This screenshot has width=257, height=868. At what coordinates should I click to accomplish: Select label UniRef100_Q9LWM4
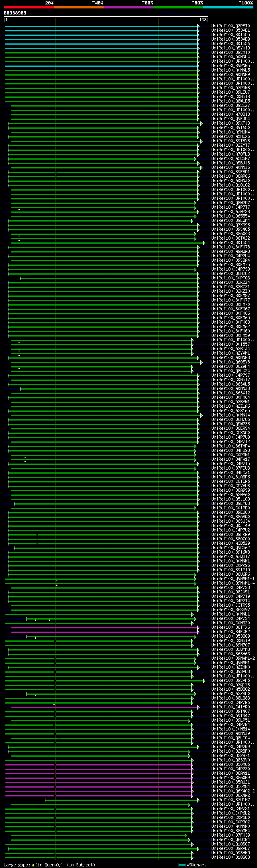tap(230, 221)
